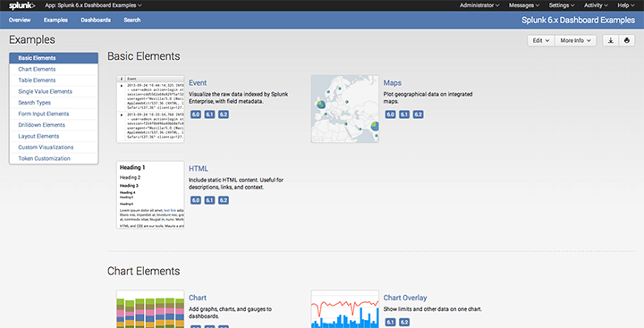Image resolution: width=644 pixels, height=328 pixels.
Task: Click the 6.0 version badge under Event
Action: tap(196, 114)
